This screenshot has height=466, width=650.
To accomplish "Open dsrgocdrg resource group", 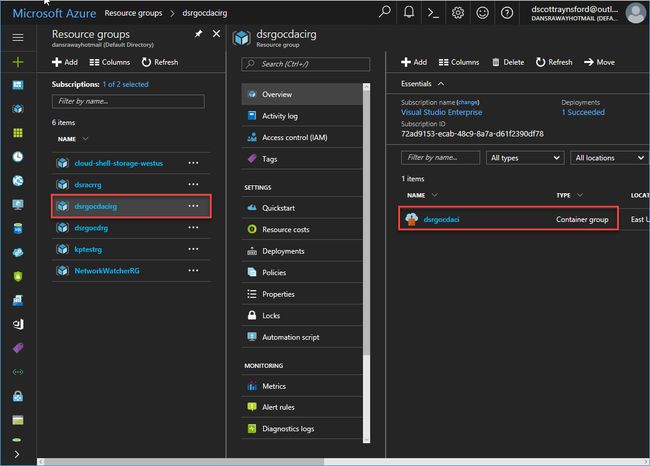I will (91, 228).
